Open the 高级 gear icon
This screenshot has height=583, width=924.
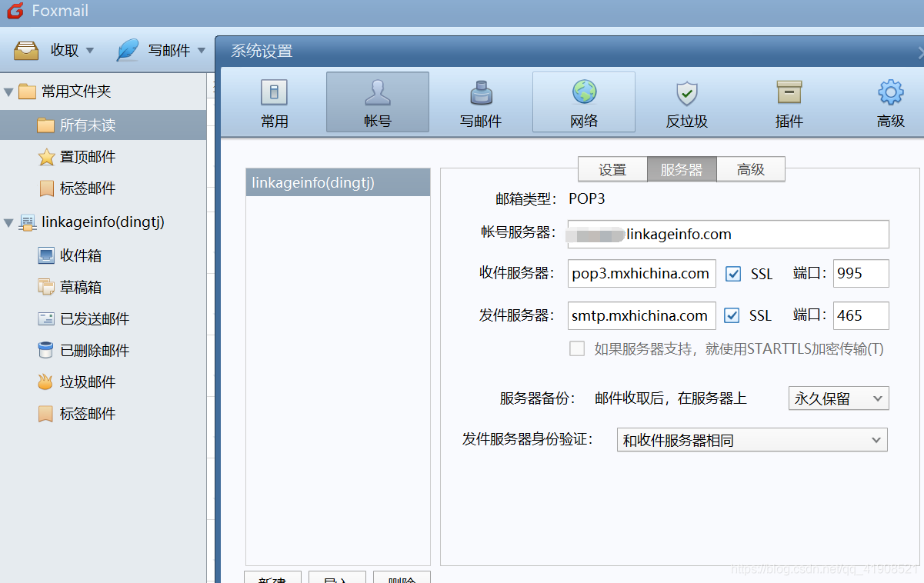coord(891,92)
